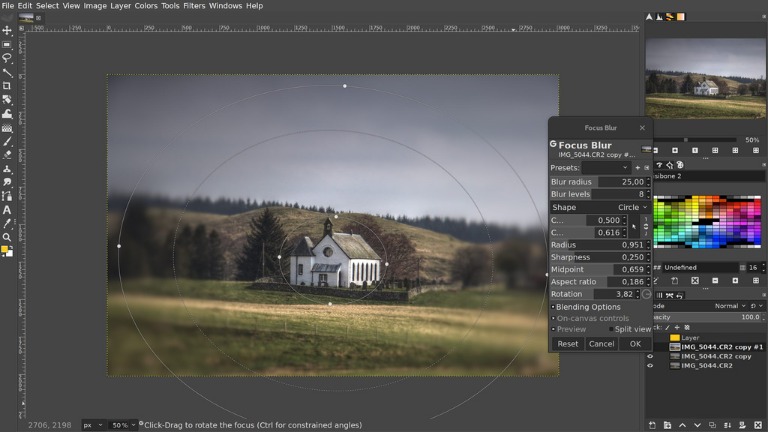Select the Text tool
Screen dimensions: 768x432
[7, 210]
